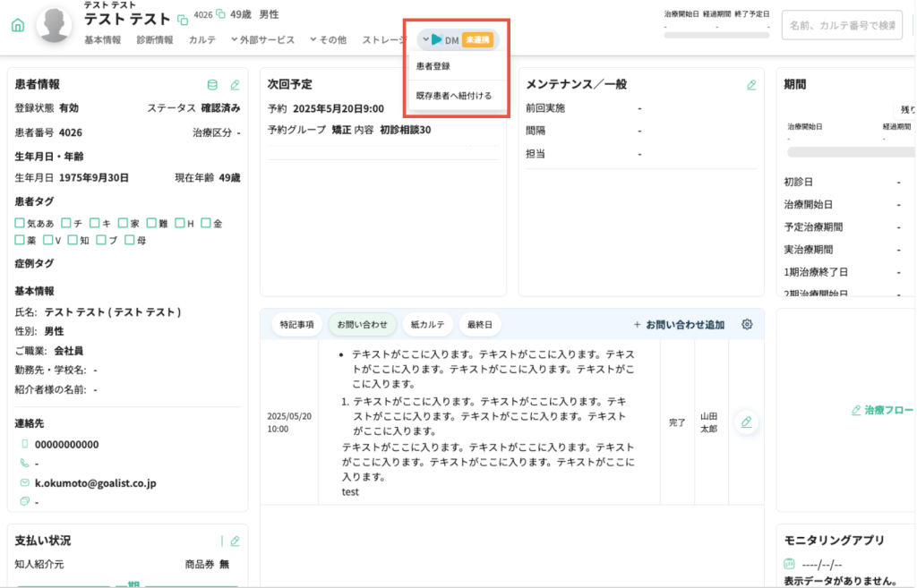This screenshot has width=917, height=588.
Task: Switch to the 特記事項 tab
Action: [x=296, y=324]
